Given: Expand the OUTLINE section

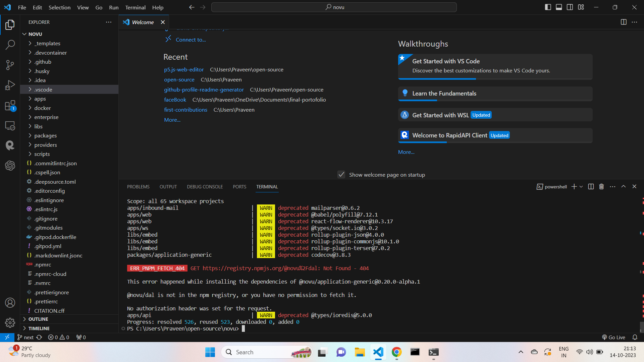Looking at the screenshot, I should 38,319.
